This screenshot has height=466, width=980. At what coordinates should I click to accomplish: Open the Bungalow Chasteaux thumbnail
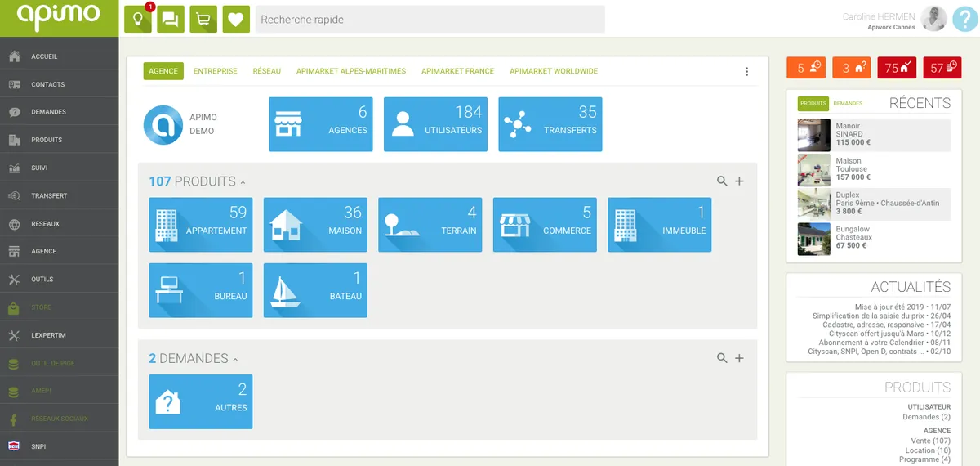814,239
